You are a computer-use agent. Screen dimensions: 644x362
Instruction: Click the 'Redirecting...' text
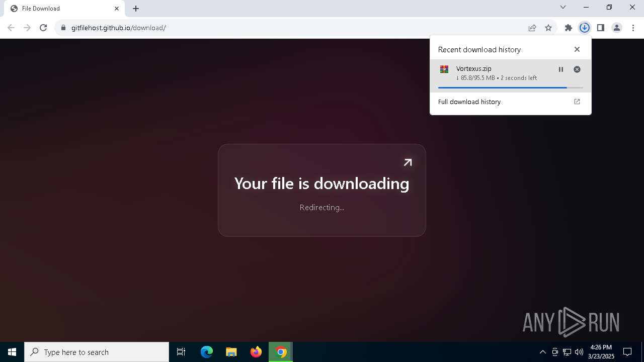322,207
